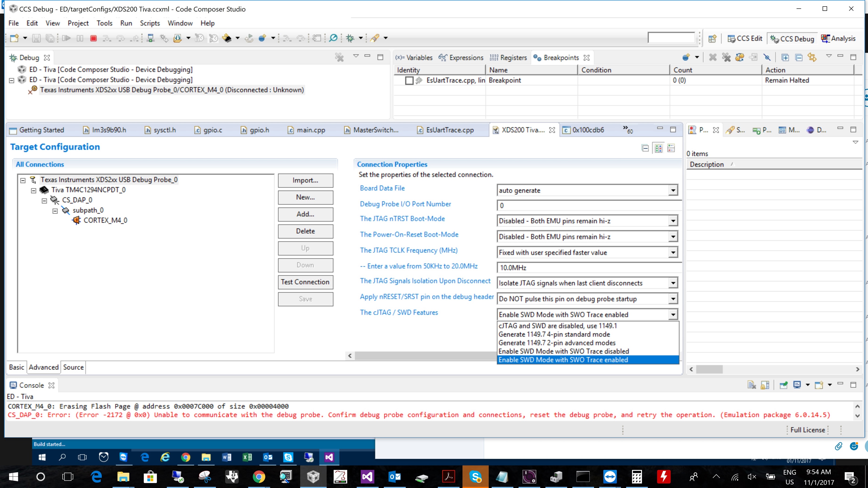Enable the EsUartTrace.cpp breakpoint checkbox
This screenshot has width=868, height=488.
point(409,80)
